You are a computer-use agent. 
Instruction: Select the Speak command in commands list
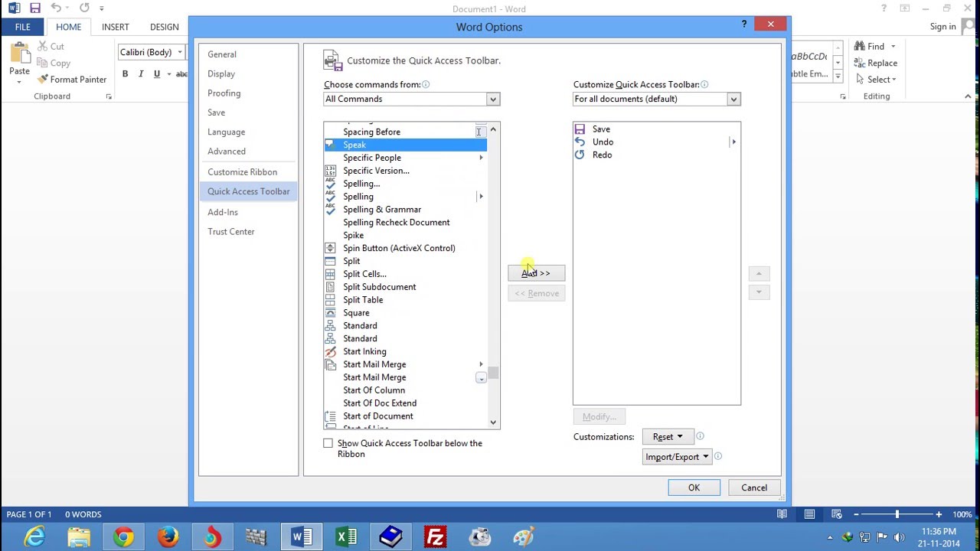(x=354, y=145)
